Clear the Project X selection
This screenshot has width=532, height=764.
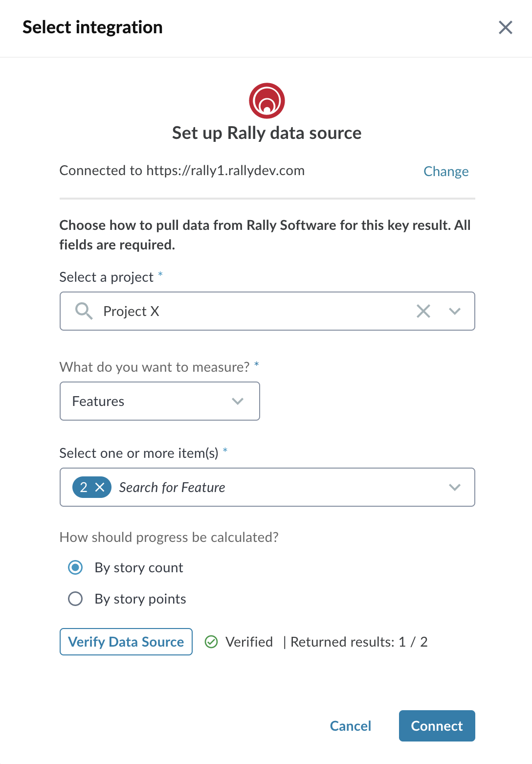pyautogui.click(x=423, y=311)
